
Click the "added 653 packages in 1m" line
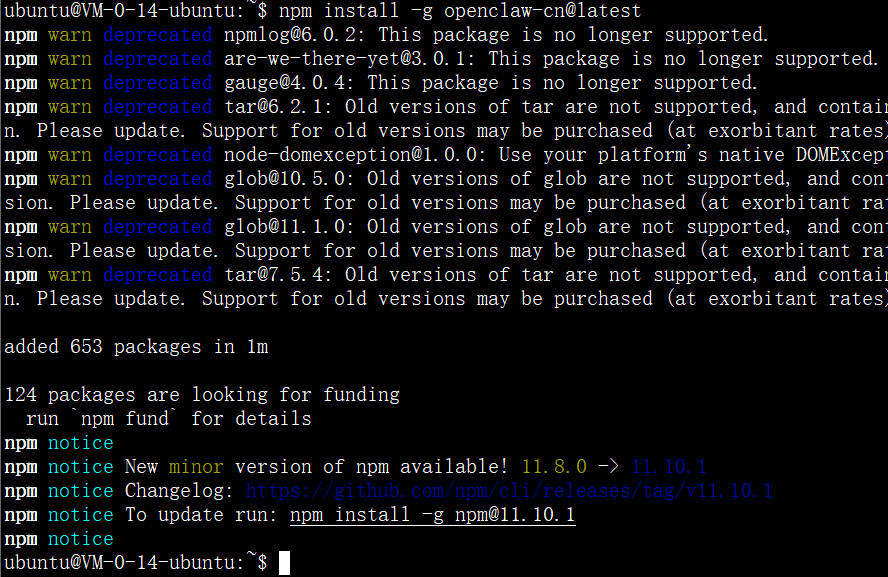136,347
